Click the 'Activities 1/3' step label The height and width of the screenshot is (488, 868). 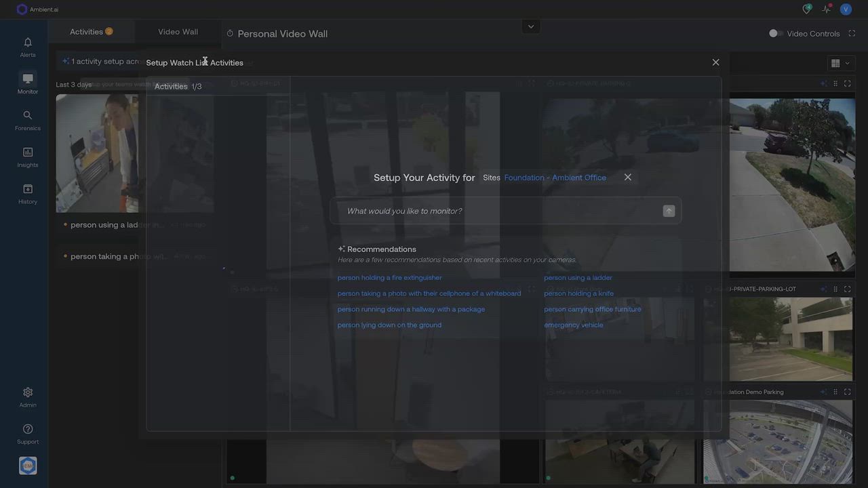click(178, 86)
